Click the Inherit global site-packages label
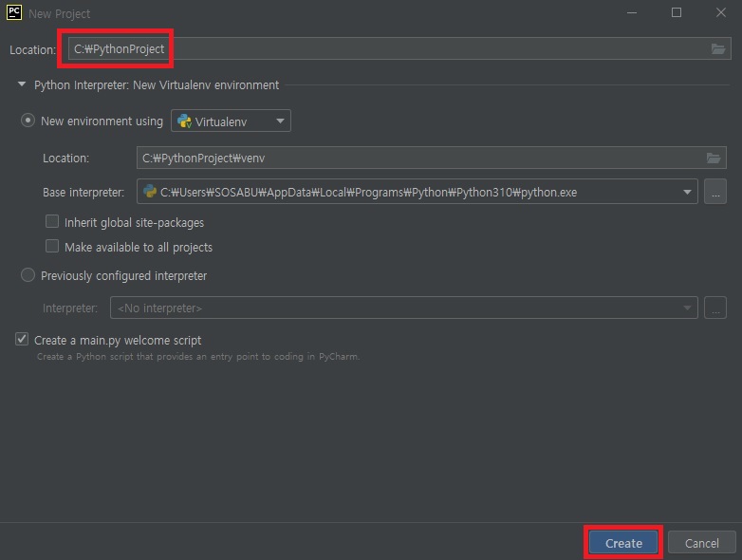 coord(134,222)
